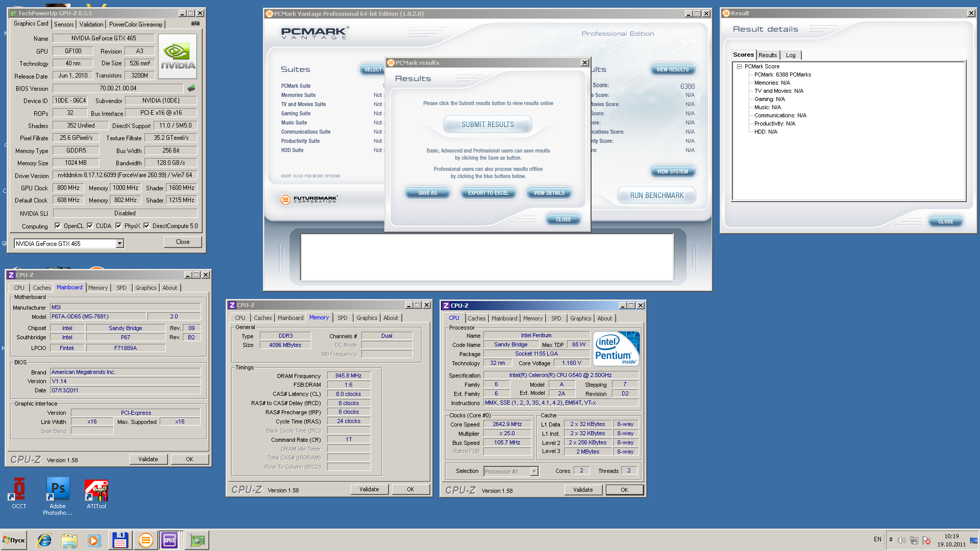Click the network tray icon
Screen dimensions: 980x551
(914, 540)
